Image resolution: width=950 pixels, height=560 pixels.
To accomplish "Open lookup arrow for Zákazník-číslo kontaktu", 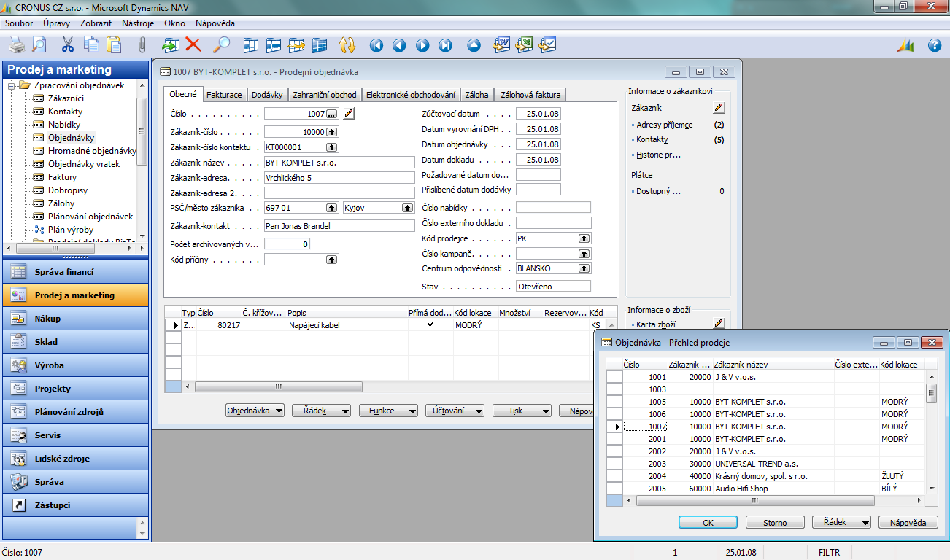I will (332, 147).
